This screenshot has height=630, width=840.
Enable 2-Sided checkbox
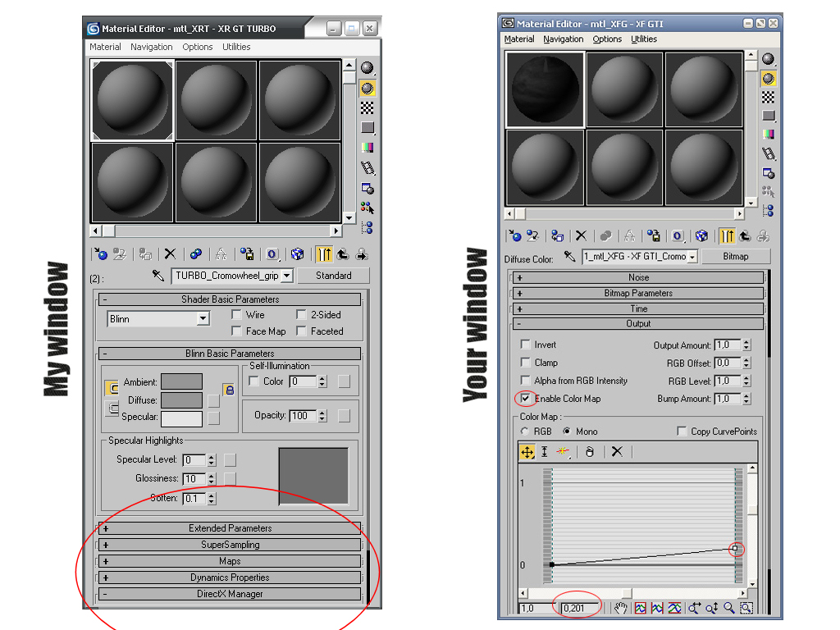click(302, 314)
